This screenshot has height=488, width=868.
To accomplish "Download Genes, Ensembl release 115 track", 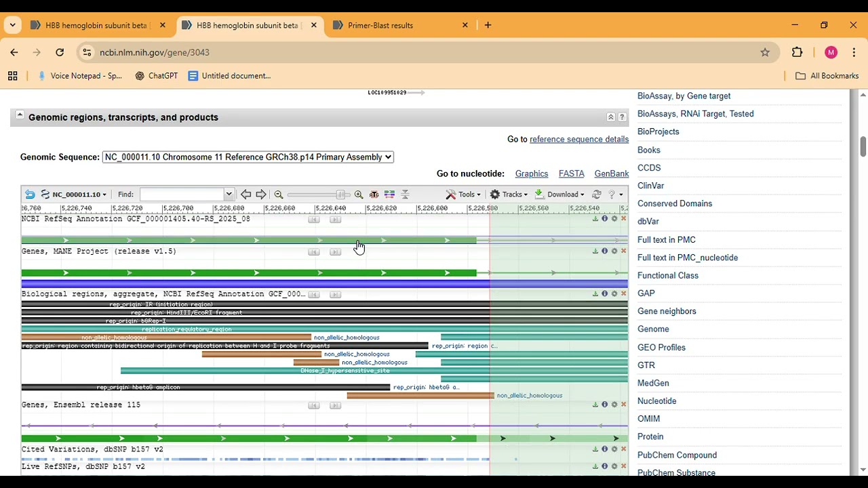I will click(x=595, y=405).
